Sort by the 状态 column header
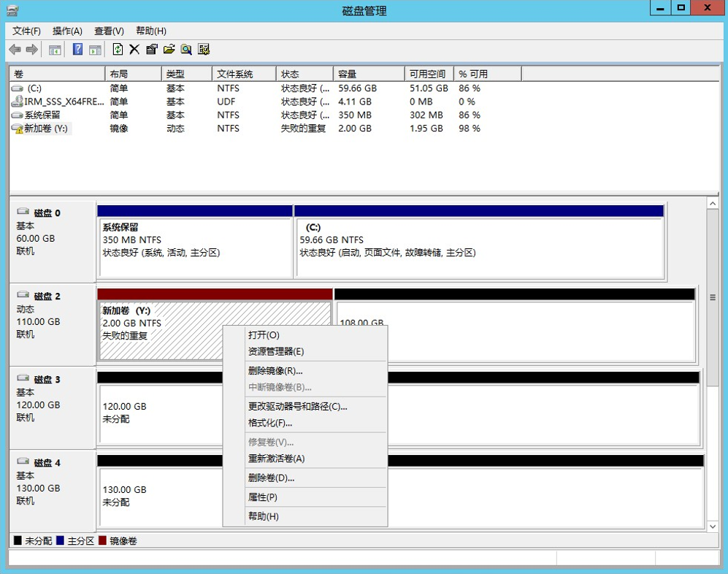The image size is (728, 574). click(305, 74)
